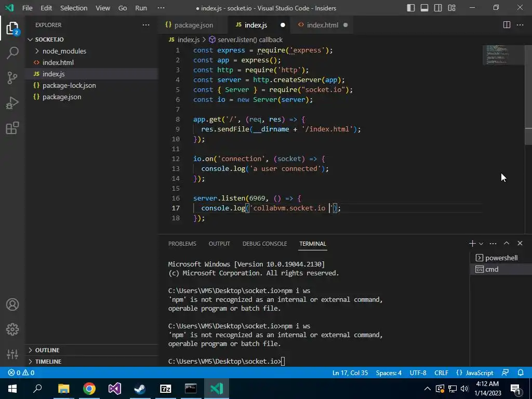Viewport: 532px width, 399px height.
Task: Open the Customize Layout icon
Action: tap(451, 8)
